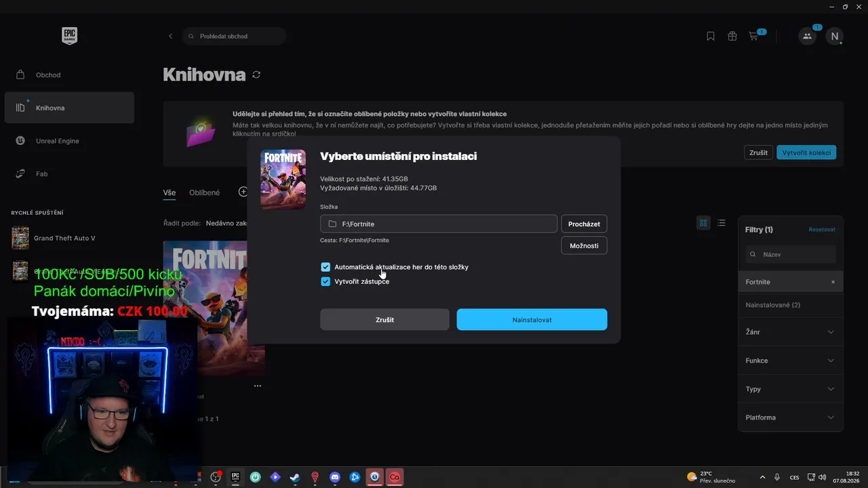Switch library to list view
This screenshot has width=868, height=488.
point(722,223)
